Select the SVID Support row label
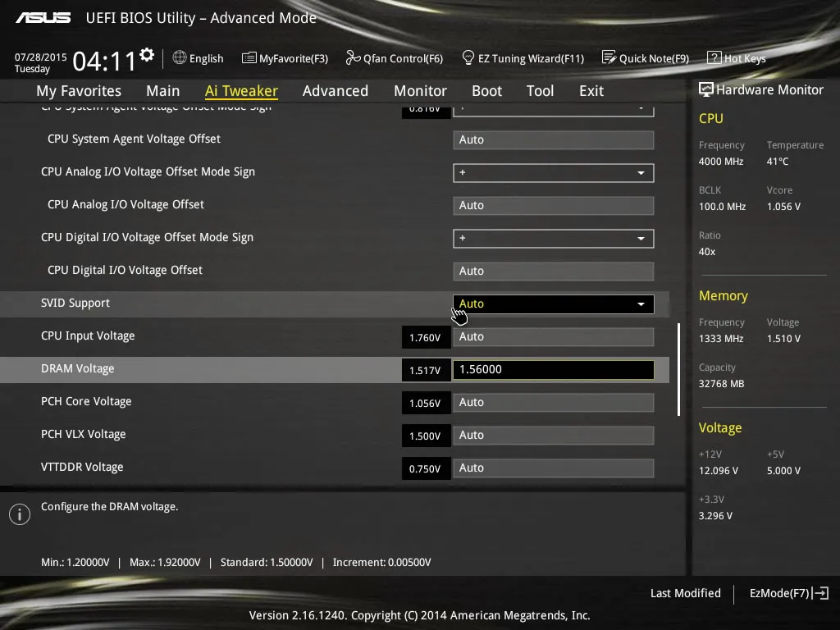 coord(75,303)
